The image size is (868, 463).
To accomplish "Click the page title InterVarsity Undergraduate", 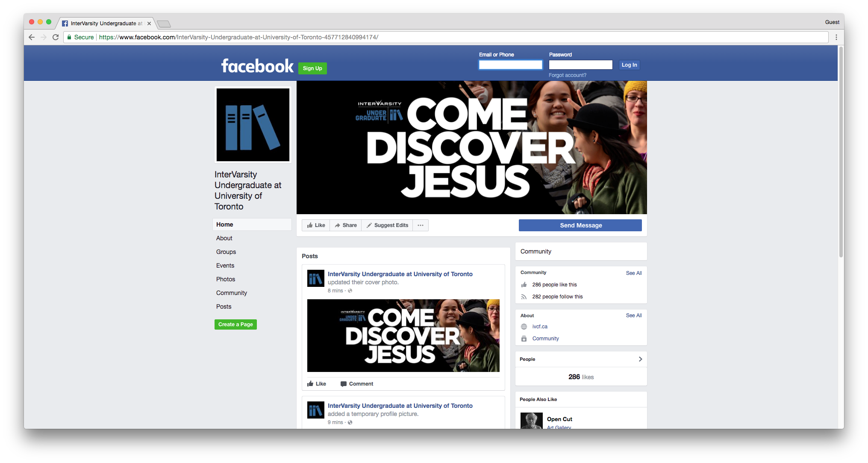I will (x=248, y=190).
